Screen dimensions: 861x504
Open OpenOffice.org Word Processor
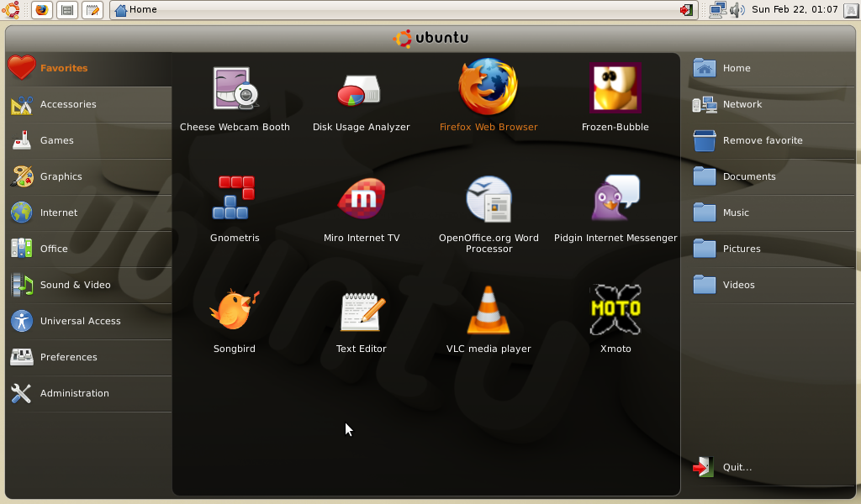(489, 214)
